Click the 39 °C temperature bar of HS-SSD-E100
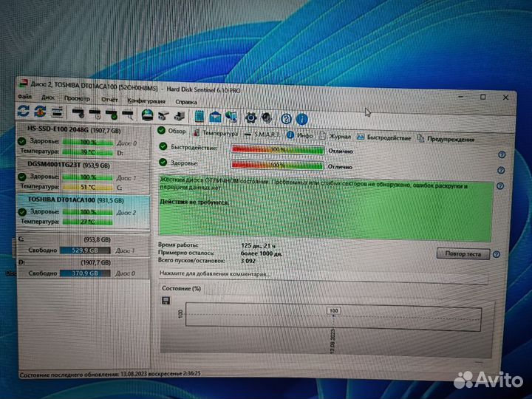532x399 pixels. point(87,152)
